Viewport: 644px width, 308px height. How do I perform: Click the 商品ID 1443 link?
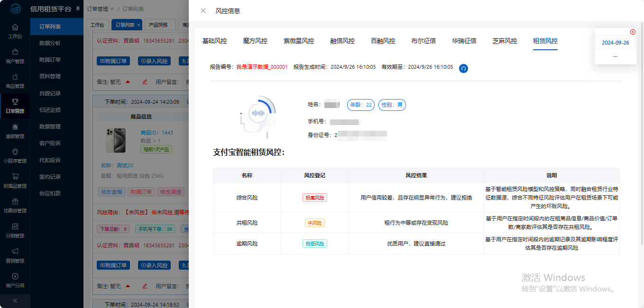click(157, 133)
